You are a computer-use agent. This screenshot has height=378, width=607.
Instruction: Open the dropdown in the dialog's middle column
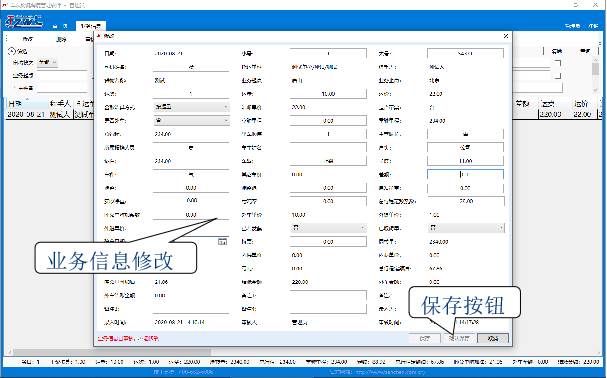[328, 228]
